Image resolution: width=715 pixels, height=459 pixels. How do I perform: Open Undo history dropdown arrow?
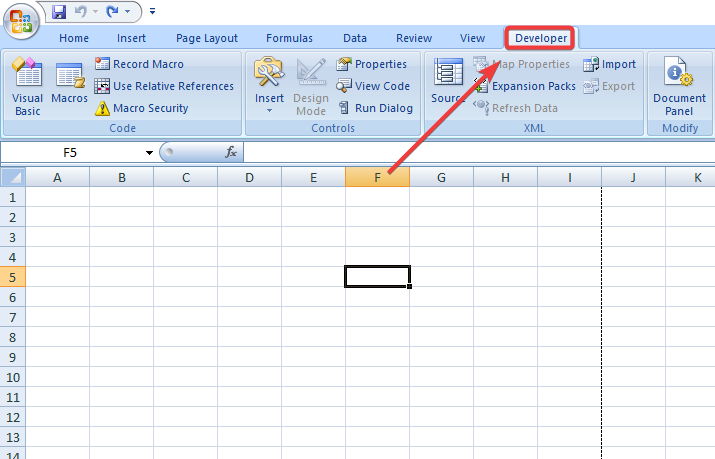tap(95, 11)
